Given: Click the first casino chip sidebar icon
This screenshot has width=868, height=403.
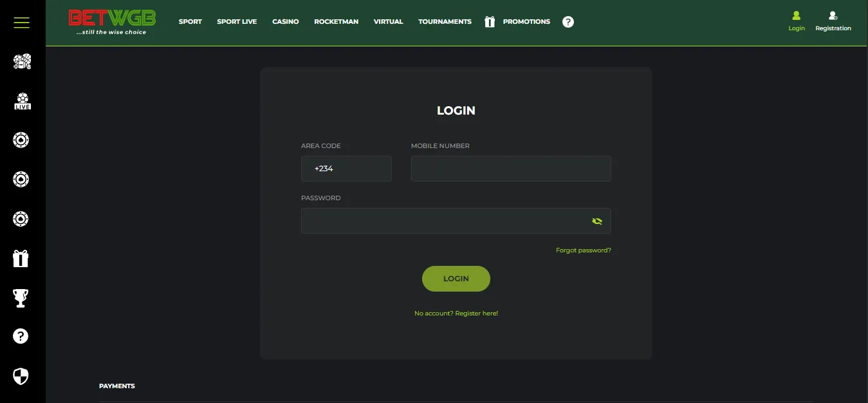Looking at the screenshot, I should [21, 140].
